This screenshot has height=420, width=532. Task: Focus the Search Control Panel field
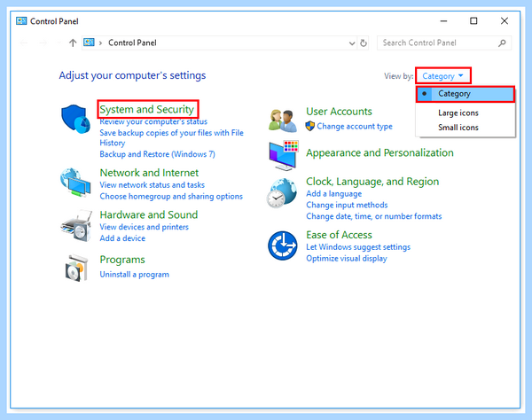(x=444, y=43)
